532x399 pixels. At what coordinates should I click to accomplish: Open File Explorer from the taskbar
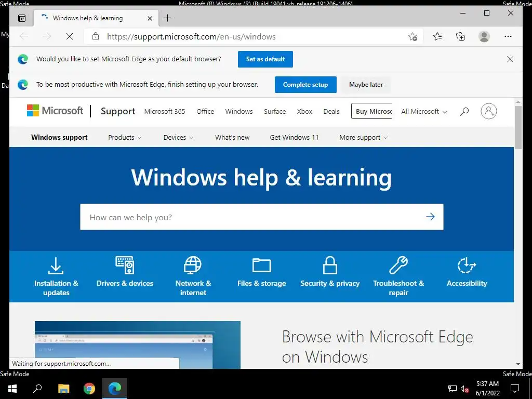[x=63, y=389]
